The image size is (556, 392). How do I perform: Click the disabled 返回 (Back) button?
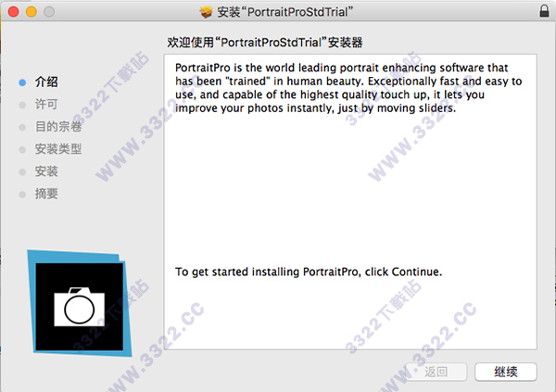pyautogui.click(x=436, y=372)
